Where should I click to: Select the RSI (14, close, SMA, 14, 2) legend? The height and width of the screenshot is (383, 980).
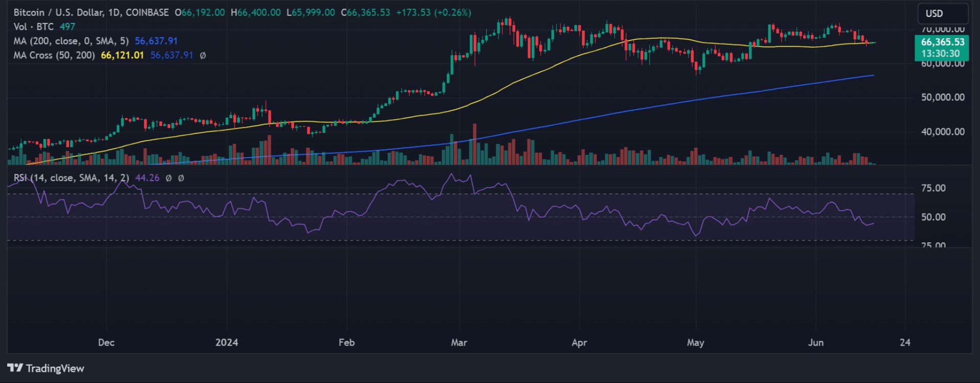coord(71,178)
